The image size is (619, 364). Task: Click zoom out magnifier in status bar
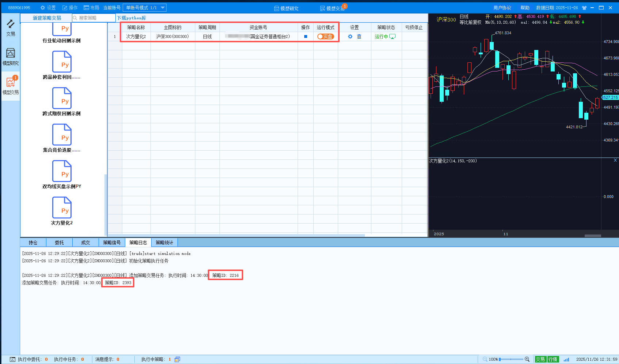coord(485,359)
